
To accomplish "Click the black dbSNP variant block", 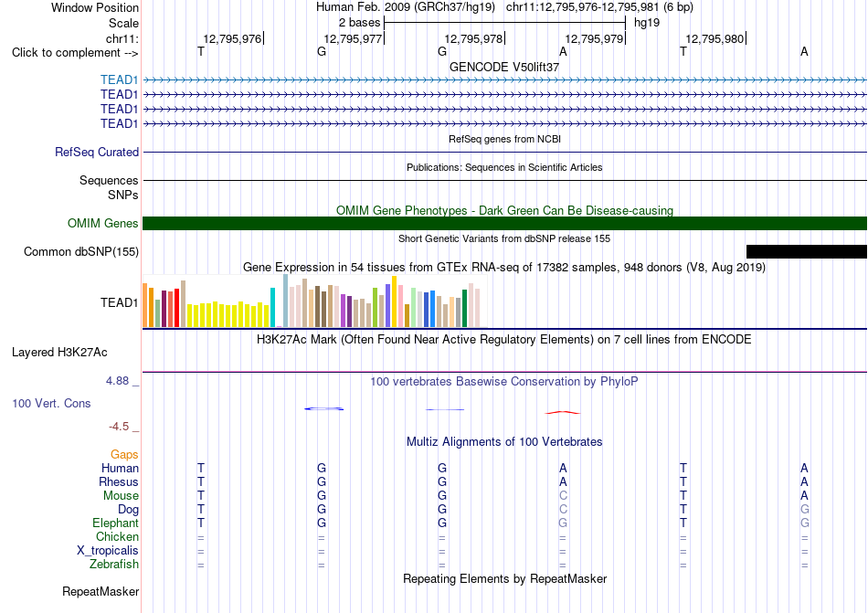I will (x=807, y=252).
